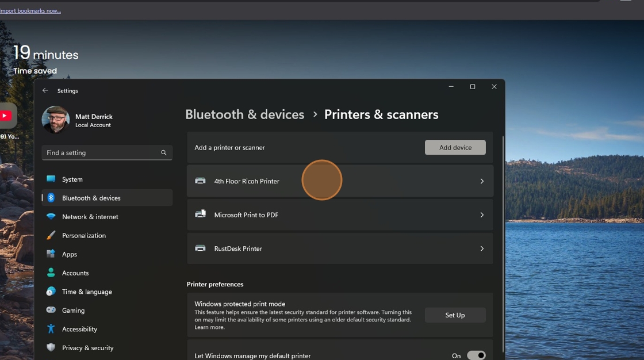Click the Accounts person icon
Viewport: 644px width, 360px height.
51,273
